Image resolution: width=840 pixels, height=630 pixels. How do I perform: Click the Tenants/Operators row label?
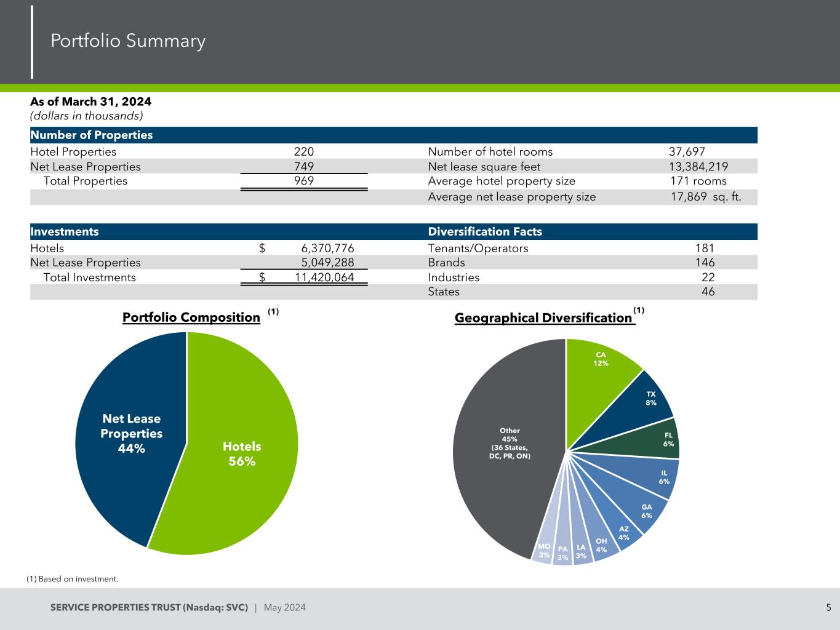tap(478, 249)
